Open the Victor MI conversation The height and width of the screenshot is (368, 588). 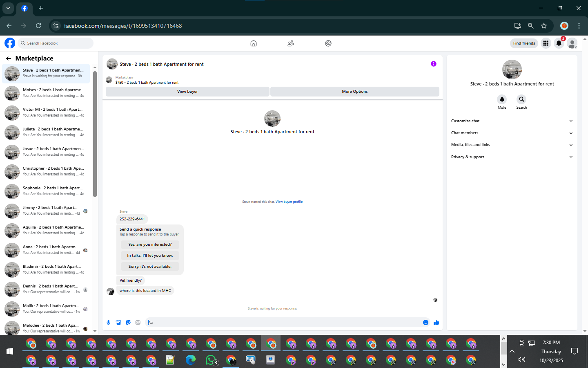[46, 112]
